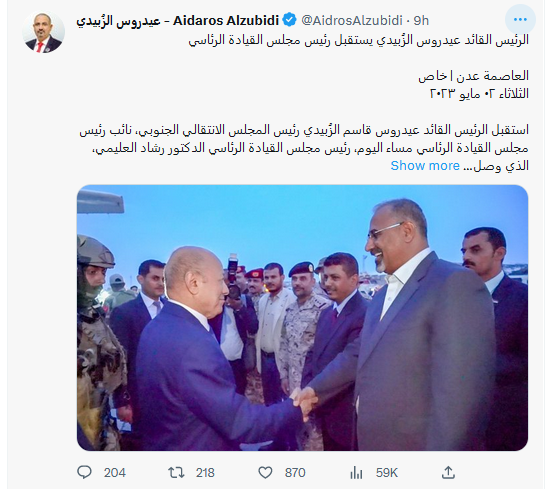Open the @AidrosAlzubidi handle link
Image resolution: width=557 pixels, height=489 pixels.
click(x=352, y=21)
